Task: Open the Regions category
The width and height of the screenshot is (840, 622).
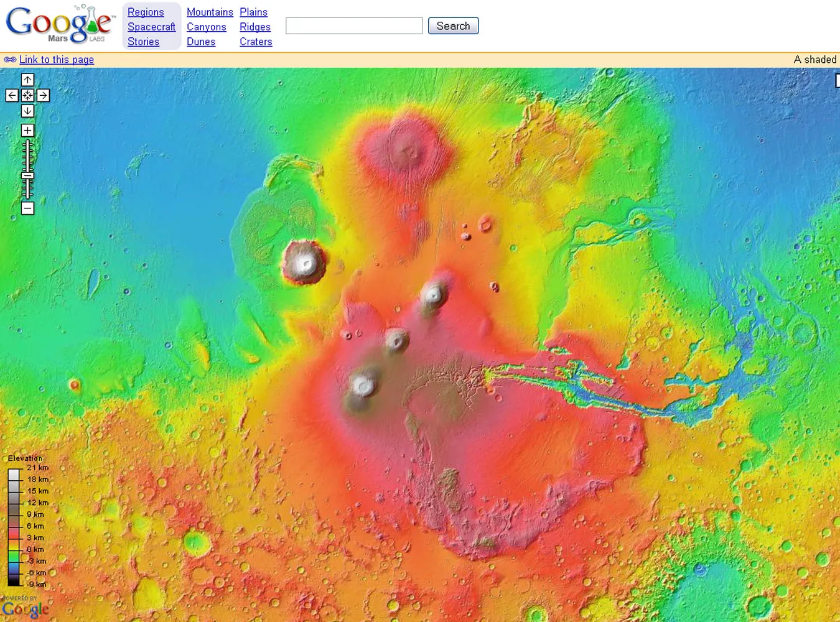Action: click(x=146, y=12)
